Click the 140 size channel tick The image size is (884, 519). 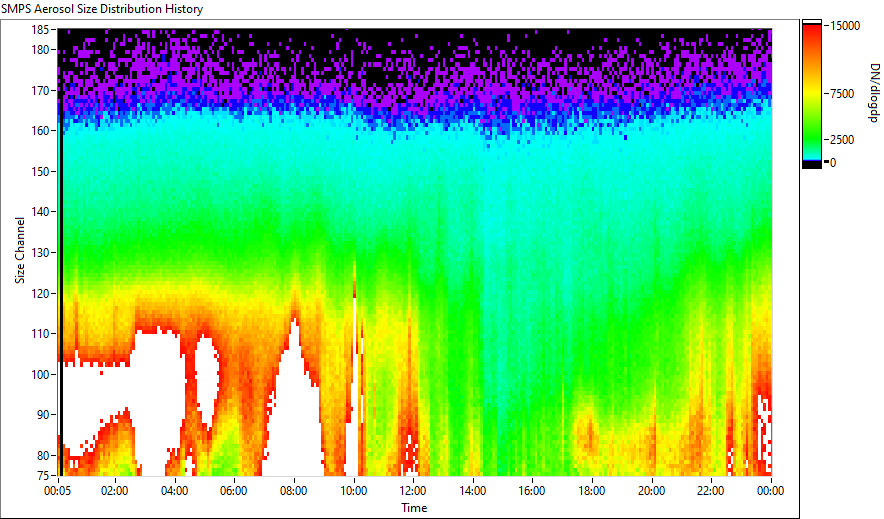tap(41, 212)
